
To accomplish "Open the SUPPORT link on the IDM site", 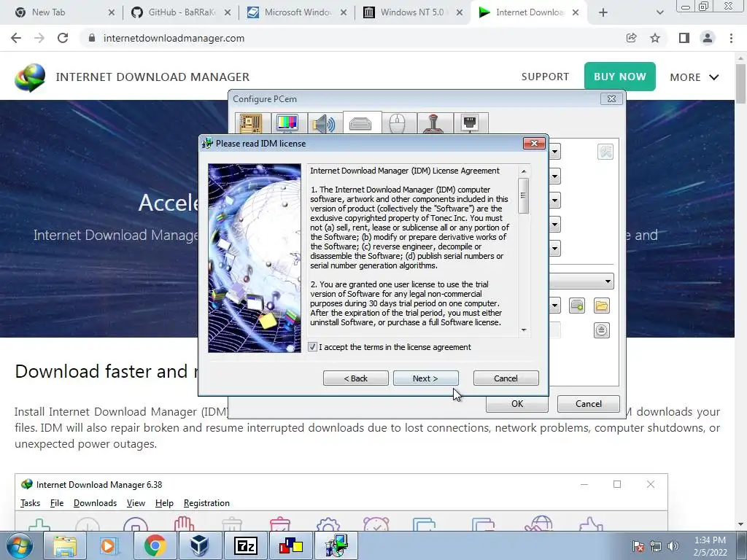I will 545,77.
